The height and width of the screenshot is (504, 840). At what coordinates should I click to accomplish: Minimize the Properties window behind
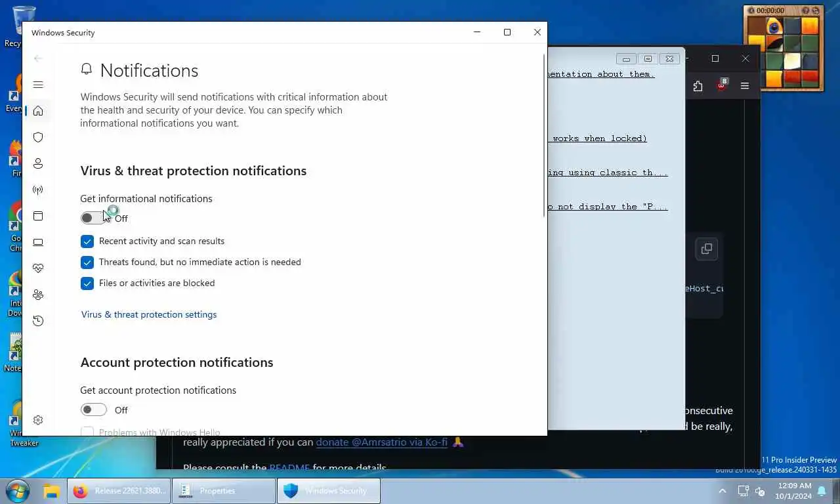coord(626,59)
